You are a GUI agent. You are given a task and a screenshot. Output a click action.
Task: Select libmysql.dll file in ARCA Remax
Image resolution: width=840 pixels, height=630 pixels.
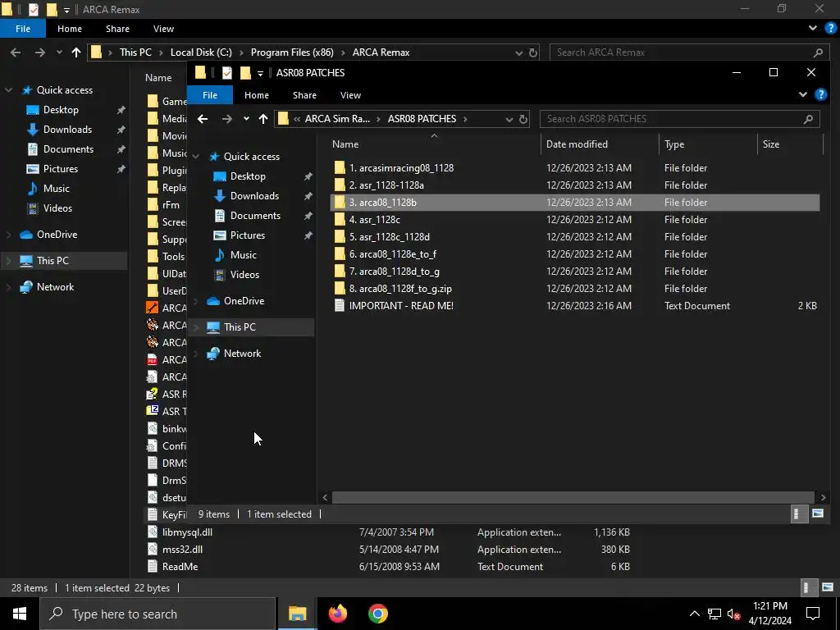(x=187, y=532)
